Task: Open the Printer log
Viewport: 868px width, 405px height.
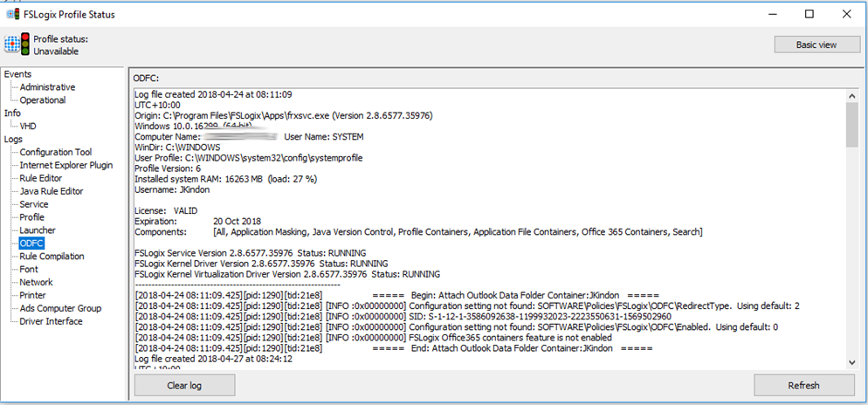Action: tap(32, 295)
